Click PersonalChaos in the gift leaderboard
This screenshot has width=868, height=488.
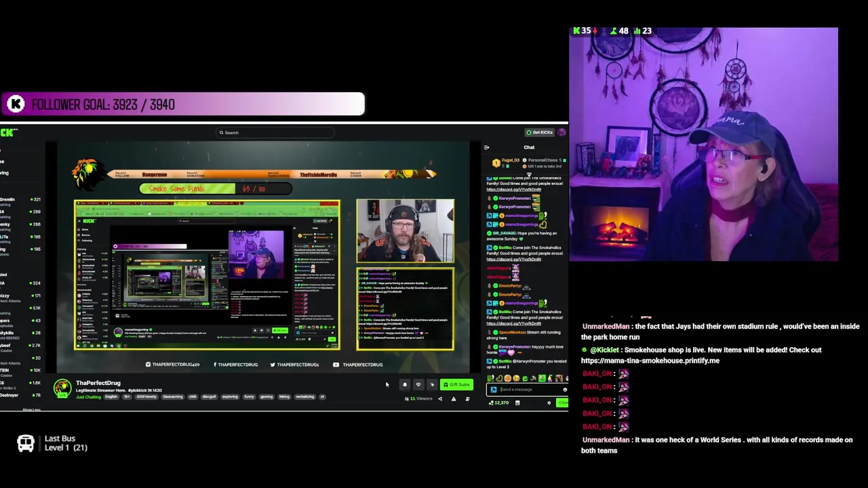pyautogui.click(x=542, y=161)
